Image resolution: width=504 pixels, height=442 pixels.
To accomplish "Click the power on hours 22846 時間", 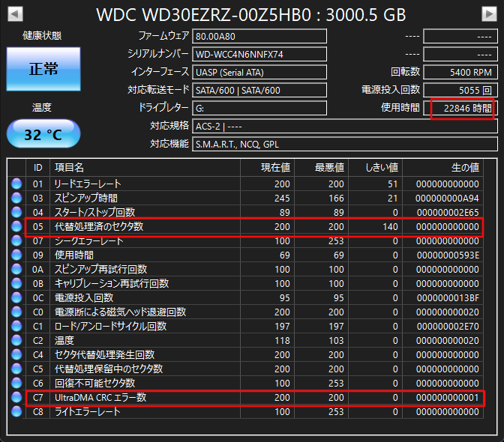I will pos(460,108).
